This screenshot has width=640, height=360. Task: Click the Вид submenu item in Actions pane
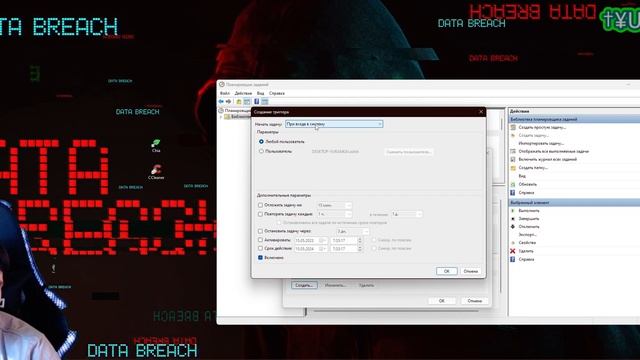tap(522, 176)
